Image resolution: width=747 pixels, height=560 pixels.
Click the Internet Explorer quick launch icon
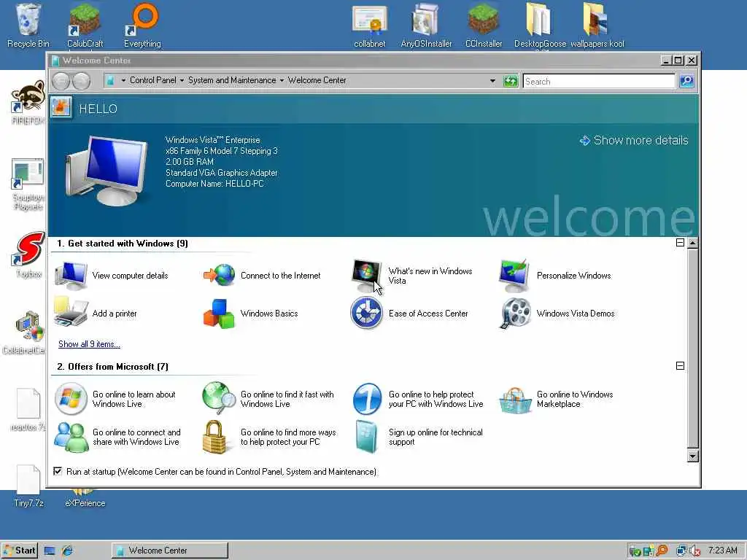click(x=67, y=551)
